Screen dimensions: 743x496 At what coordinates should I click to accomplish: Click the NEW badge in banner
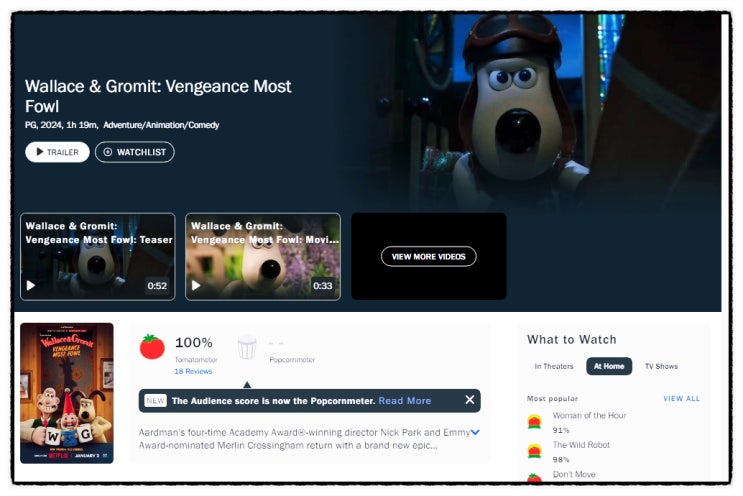coord(155,401)
